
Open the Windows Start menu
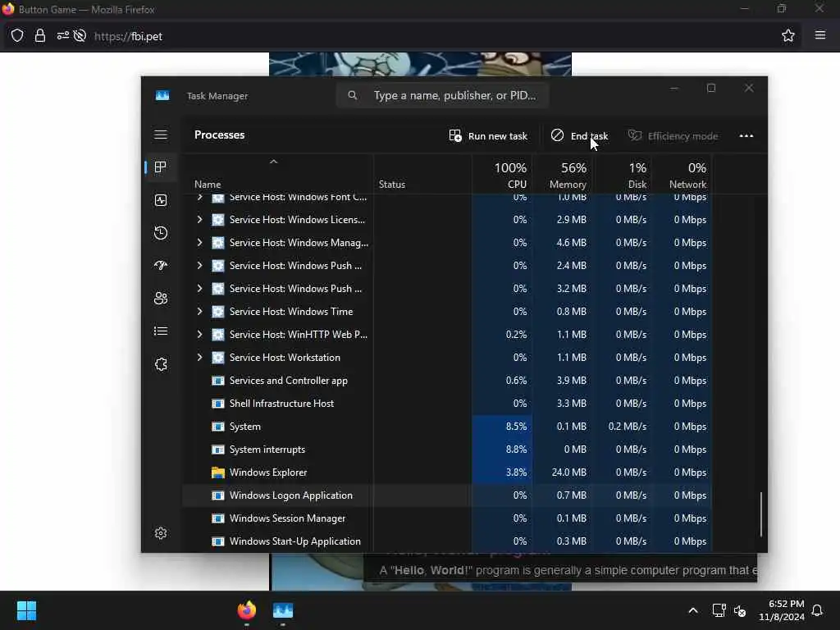pyautogui.click(x=26, y=610)
